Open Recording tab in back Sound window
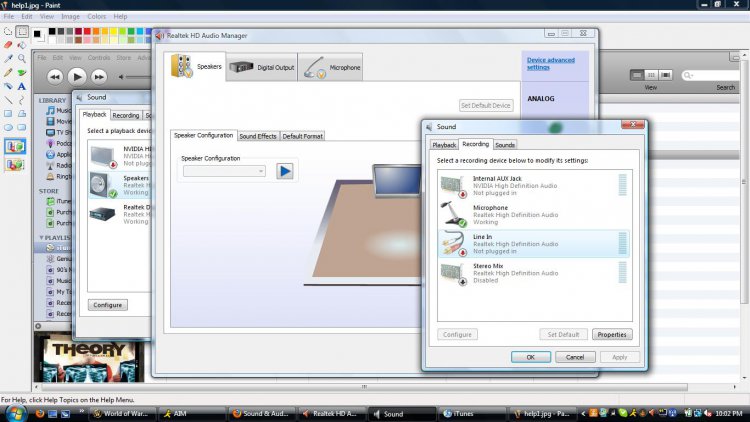The height and width of the screenshot is (422, 750). [x=126, y=115]
